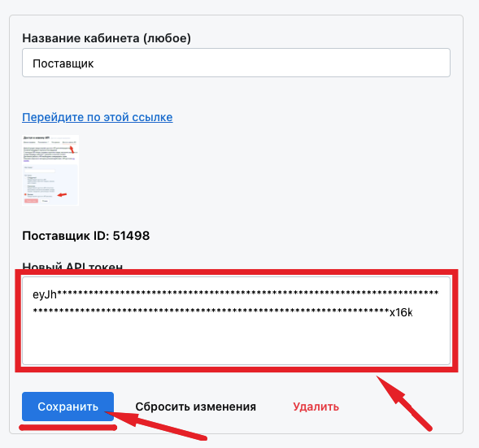
Task: Click the Сохранить button
Action: (x=67, y=407)
